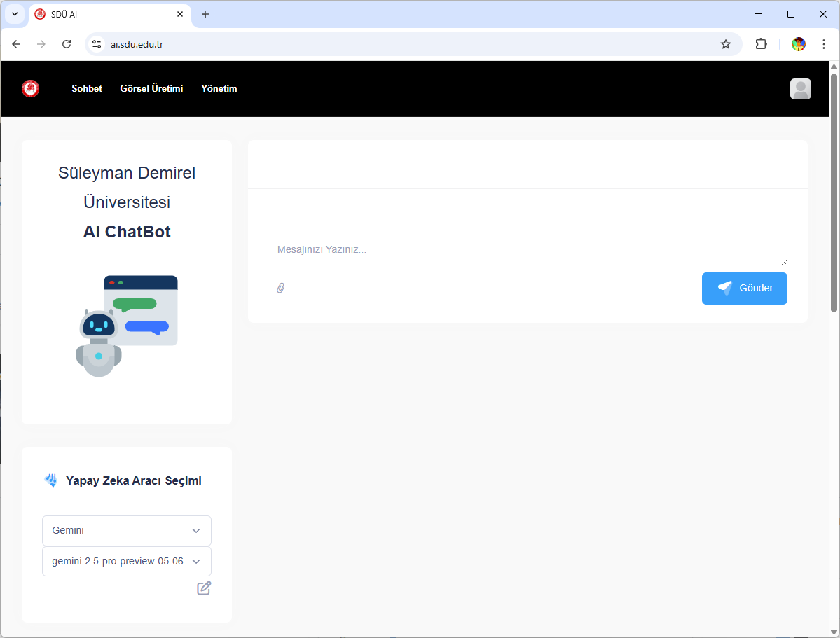Expand the tab search chevron button
Viewport: 840px width, 638px height.
click(x=15, y=14)
